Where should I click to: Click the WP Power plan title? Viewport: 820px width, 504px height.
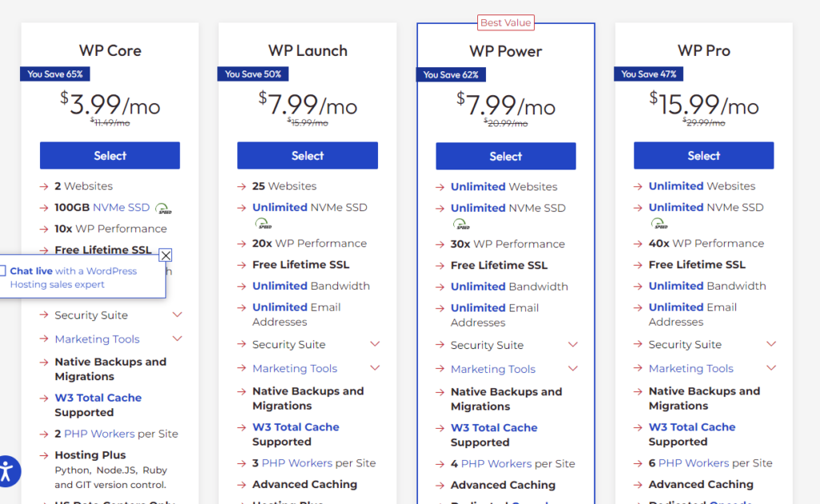pos(506,51)
